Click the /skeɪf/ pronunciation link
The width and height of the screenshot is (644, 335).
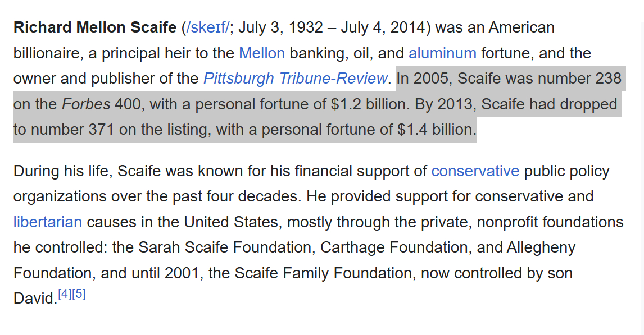click(208, 28)
